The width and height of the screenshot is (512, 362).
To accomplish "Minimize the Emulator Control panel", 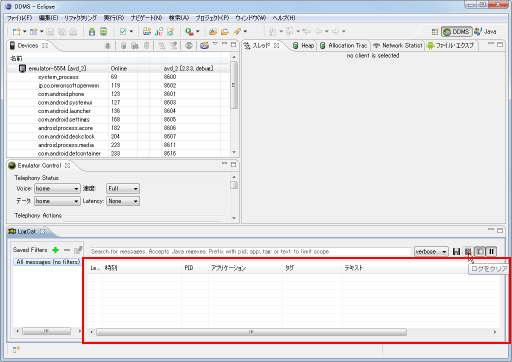I will click(x=224, y=164).
